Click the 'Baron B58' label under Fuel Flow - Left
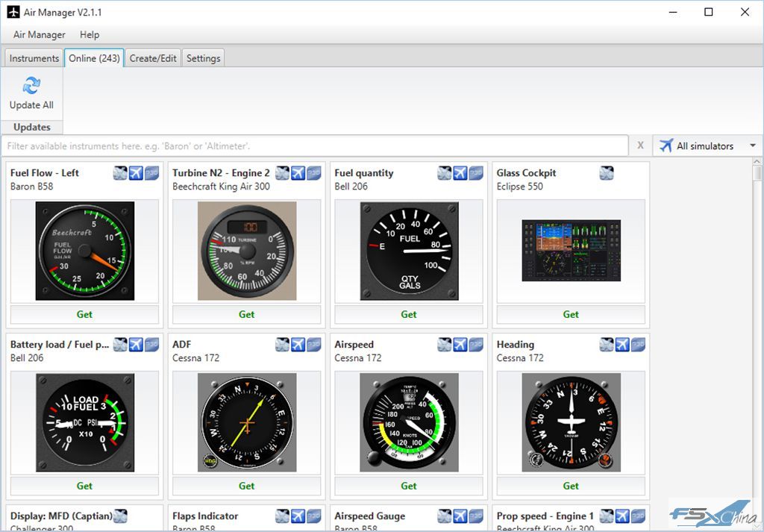 click(x=31, y=186)
